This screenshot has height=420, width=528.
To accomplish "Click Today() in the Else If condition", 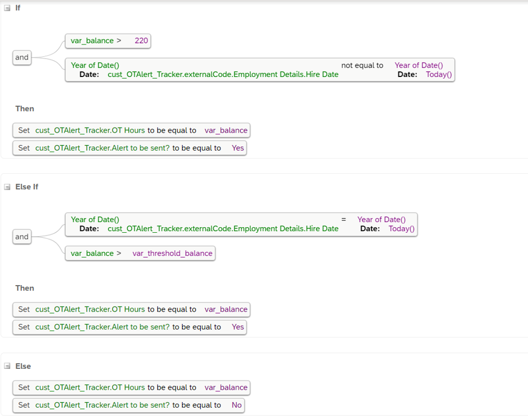I will point(401,229).
